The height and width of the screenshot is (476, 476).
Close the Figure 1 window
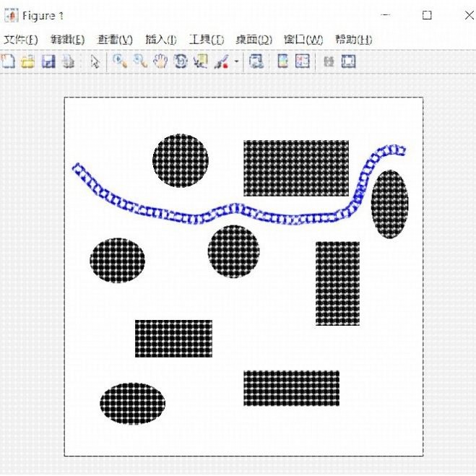[x=470, y=15]
